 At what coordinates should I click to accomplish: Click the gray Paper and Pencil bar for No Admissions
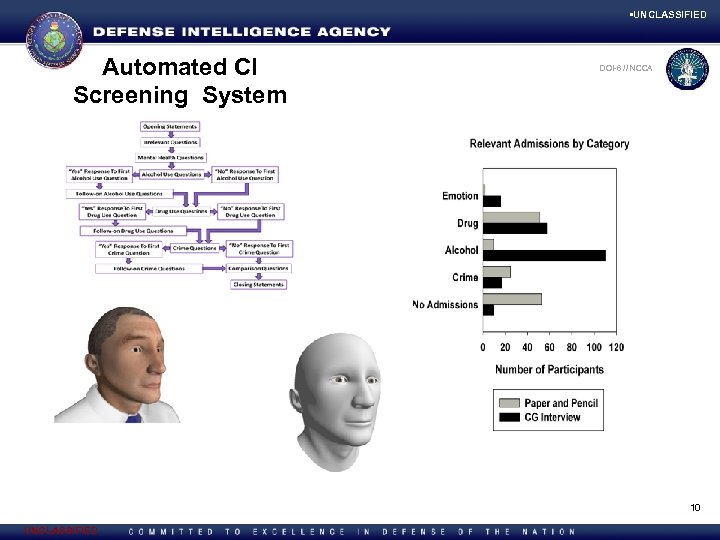pos(512,299)
